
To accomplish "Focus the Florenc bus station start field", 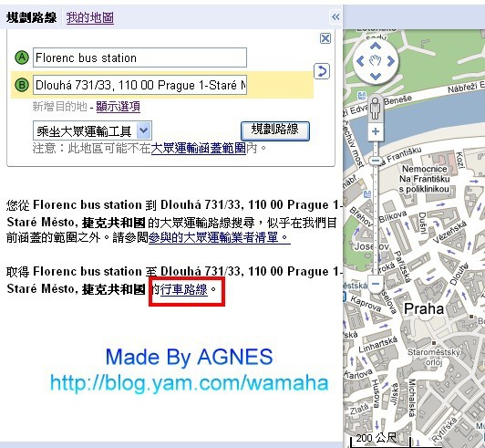I will tap(139, 57).
